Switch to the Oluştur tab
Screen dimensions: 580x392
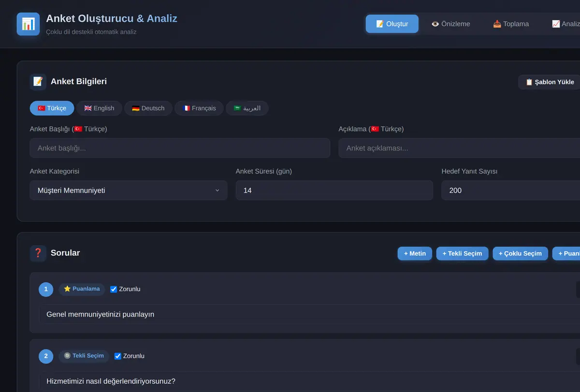point(392,24)
